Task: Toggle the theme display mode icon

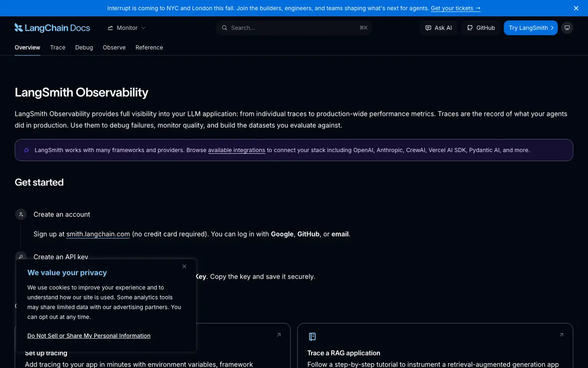Action: coord(567,28)
